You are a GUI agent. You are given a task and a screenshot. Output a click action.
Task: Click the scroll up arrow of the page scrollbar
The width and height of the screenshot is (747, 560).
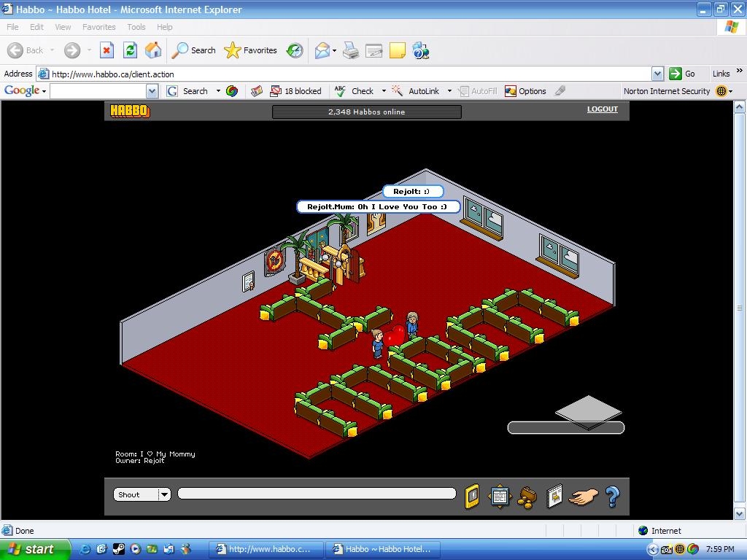point(740,106)
